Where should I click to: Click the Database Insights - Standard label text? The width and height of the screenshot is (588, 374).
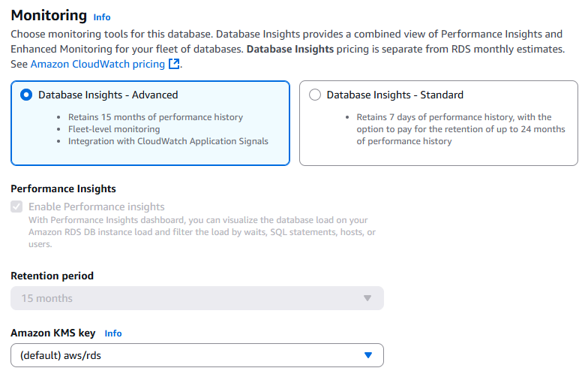(x=394, y=95)
